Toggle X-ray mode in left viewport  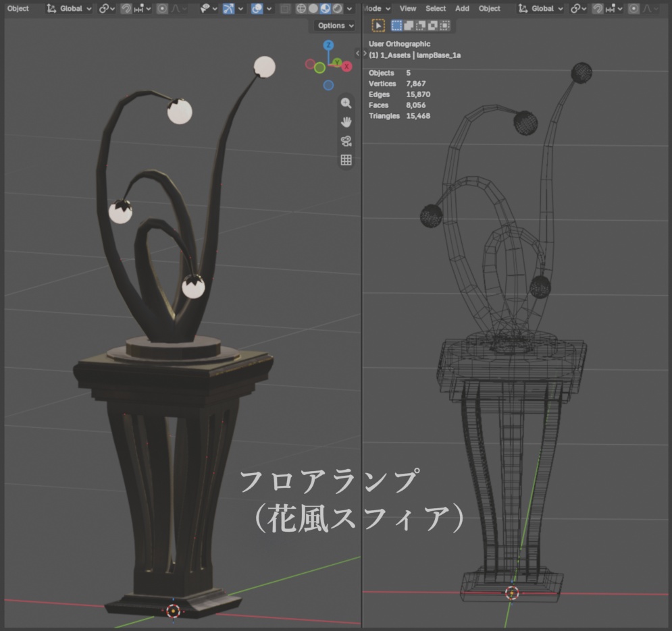pyautogui.click(x=285, y=9)
